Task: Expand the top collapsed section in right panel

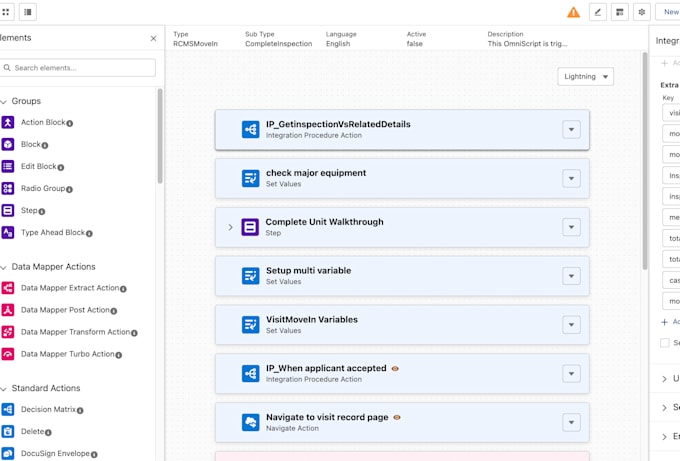Action: (x=664, y=379)
